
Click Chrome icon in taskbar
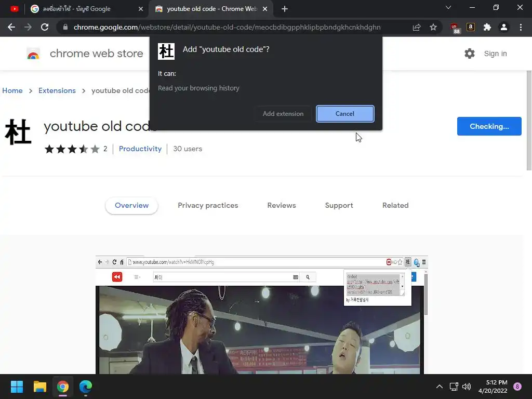(x=63, y=387)
